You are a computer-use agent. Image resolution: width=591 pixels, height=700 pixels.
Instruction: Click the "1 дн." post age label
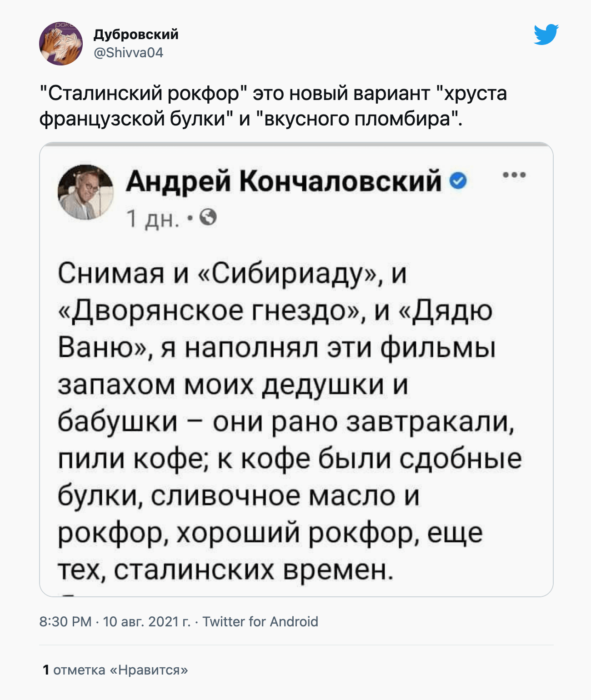pos(152,219)
